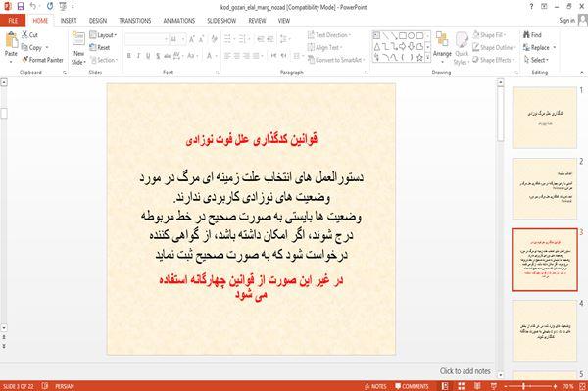The image size is (588, 391).
Task: Click Find in the Editing group
Action: [x=532, y=35]
